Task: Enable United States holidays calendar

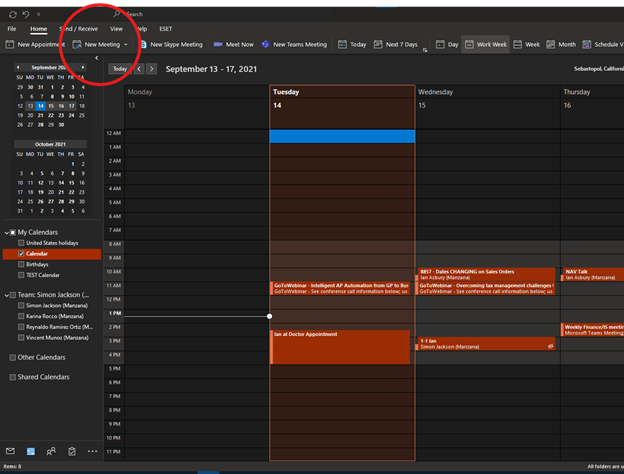Action: [x=21, y=243]
